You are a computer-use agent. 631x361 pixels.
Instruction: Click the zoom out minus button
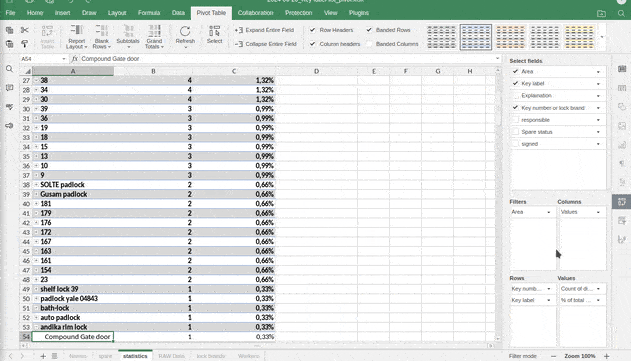coord(553,356)
